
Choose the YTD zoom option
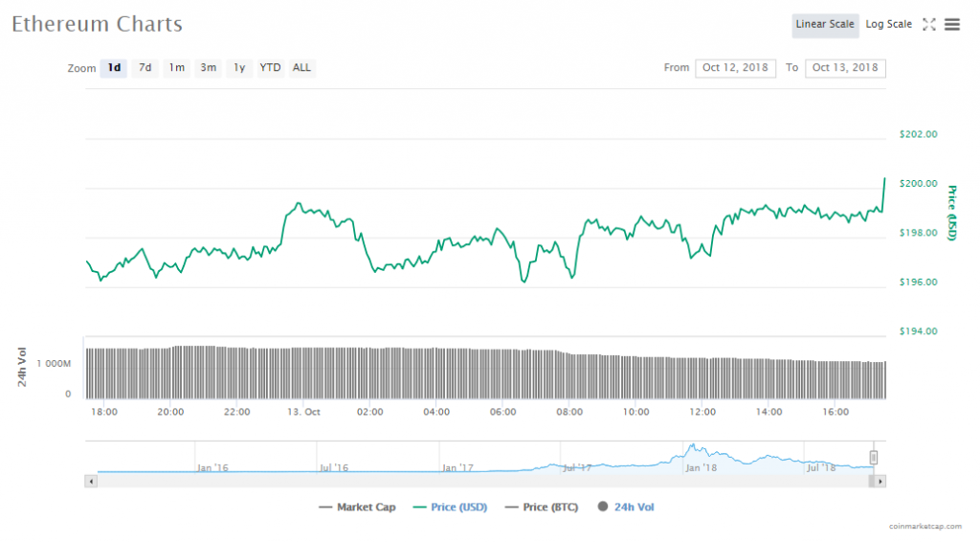click(271, 68)
